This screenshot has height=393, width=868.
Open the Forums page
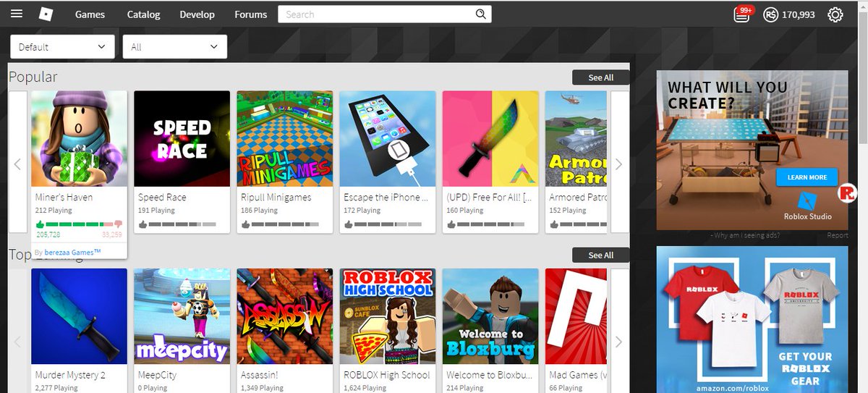click(251, 14)
